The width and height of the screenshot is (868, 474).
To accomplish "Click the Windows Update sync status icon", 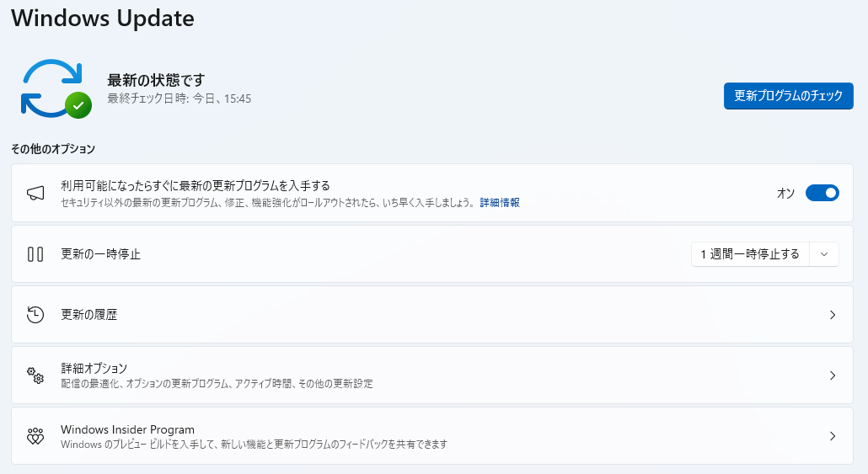I will coord(56,88).
